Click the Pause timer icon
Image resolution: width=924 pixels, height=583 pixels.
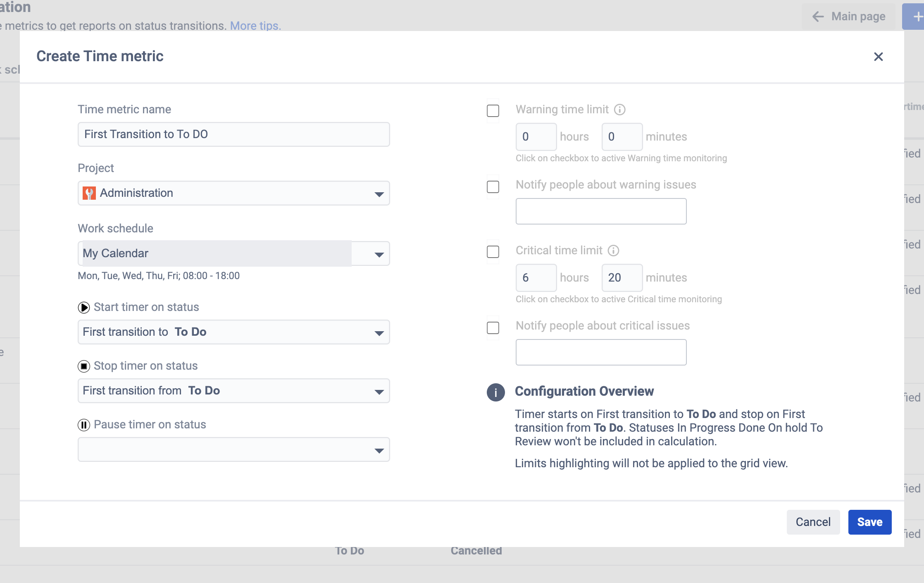coord(84,425)
